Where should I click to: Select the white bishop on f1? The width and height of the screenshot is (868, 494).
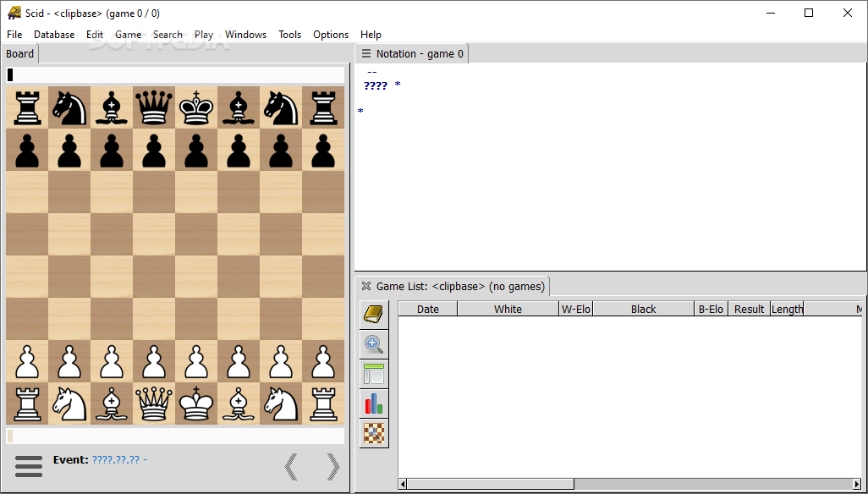pos(239,403)
